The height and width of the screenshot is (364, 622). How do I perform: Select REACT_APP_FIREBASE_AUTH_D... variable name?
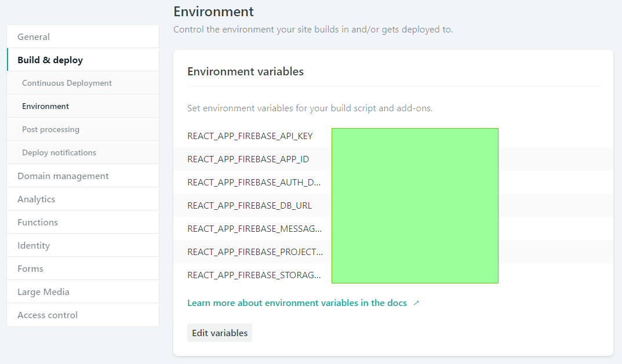254,183
